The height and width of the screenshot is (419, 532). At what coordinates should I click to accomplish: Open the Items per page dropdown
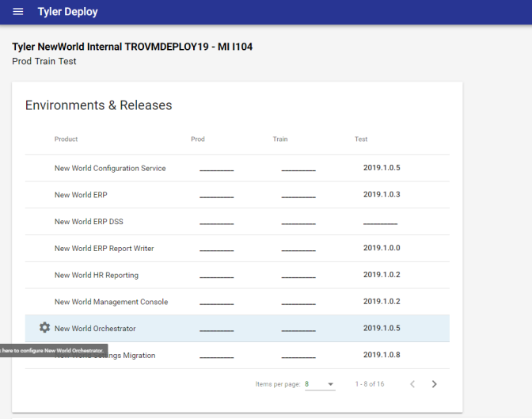point(320,384)
